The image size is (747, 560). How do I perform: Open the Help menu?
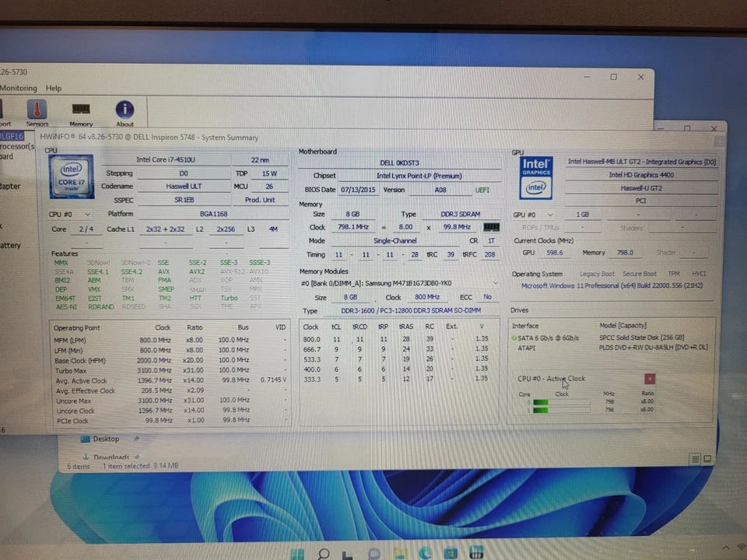tap(54, 88)
